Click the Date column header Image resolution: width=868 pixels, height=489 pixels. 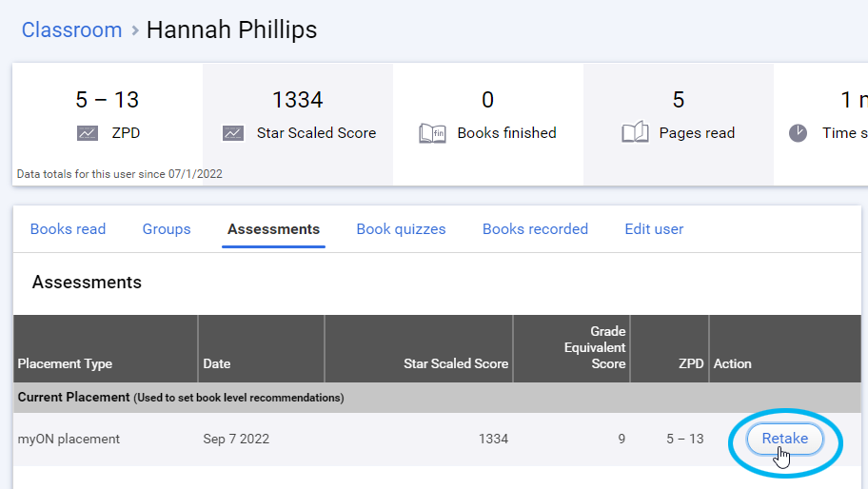(x=217, y=363)
